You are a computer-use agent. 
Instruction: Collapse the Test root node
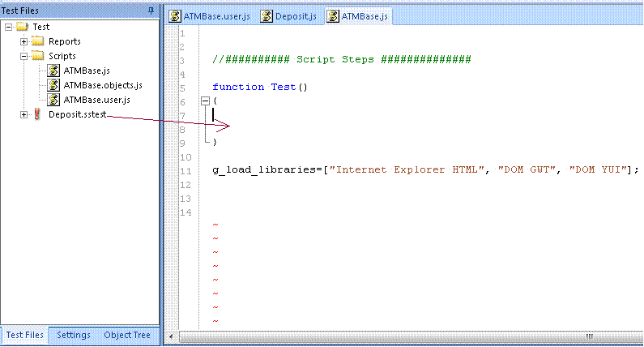point(8,27)
